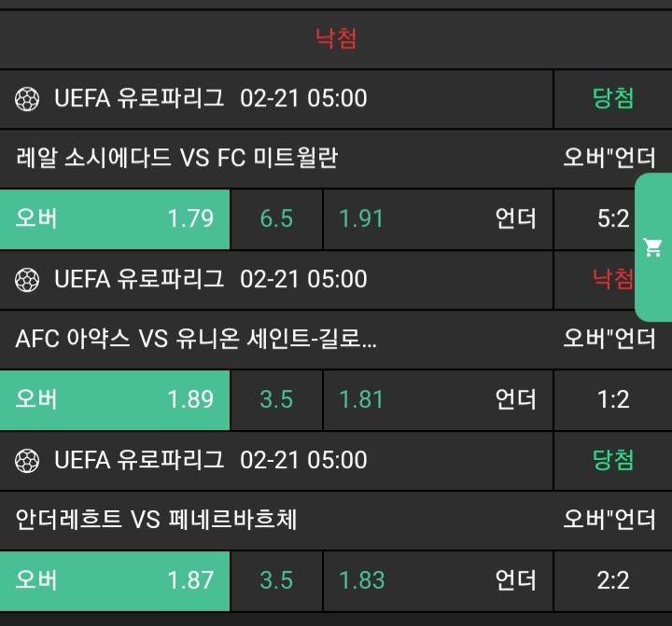Click the red 낙첨 status at top
This screenshot has width=672, height=626.
(x=336, y=38)
